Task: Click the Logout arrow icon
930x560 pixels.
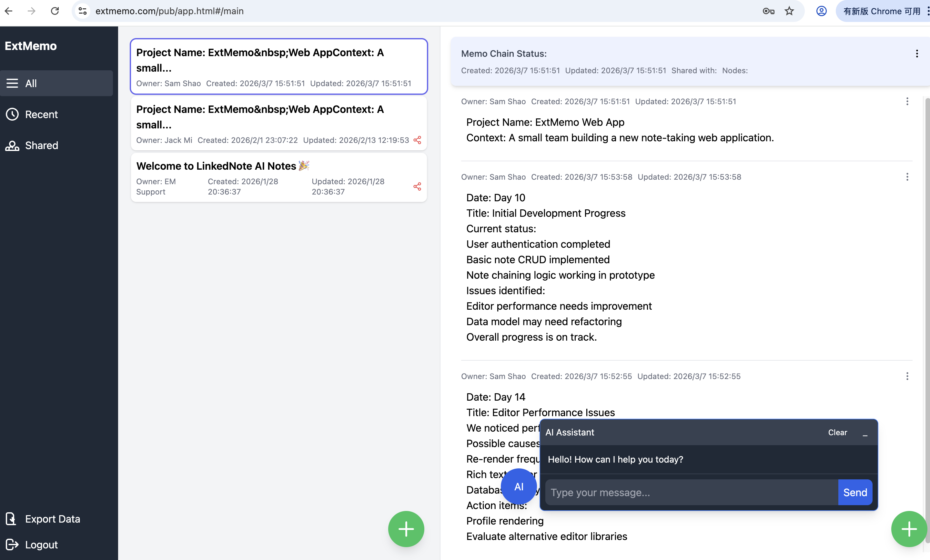Action: (12, 545)
